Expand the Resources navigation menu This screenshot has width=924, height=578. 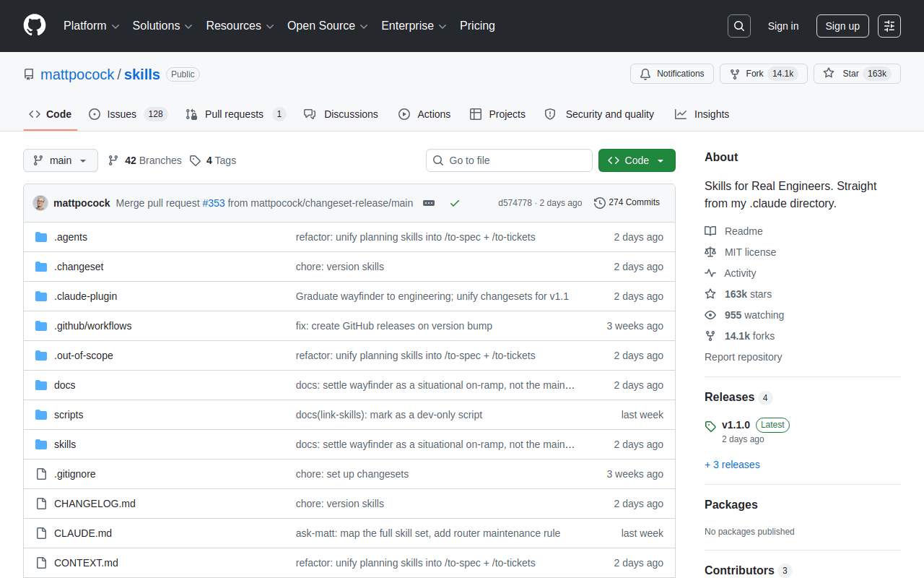coord(240,26)
